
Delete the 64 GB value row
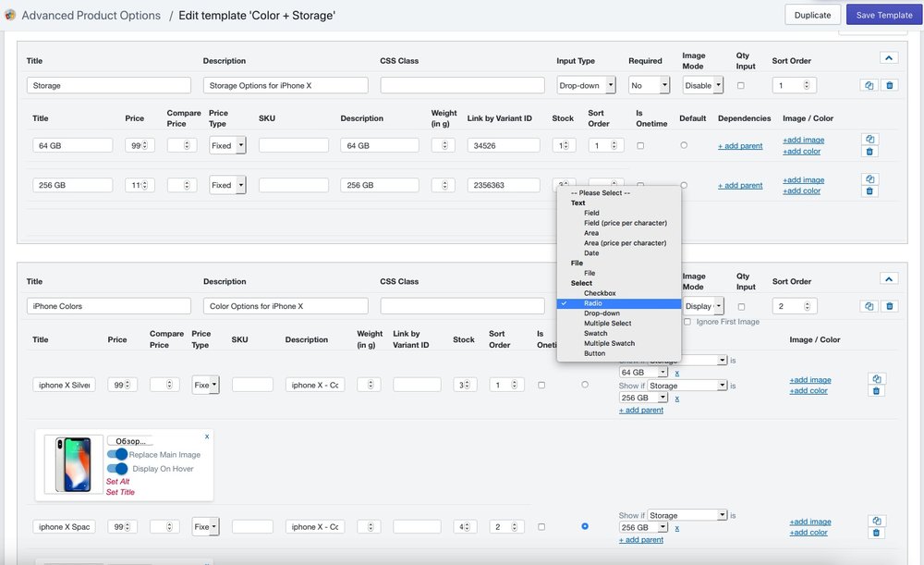[x=869, y=152]
